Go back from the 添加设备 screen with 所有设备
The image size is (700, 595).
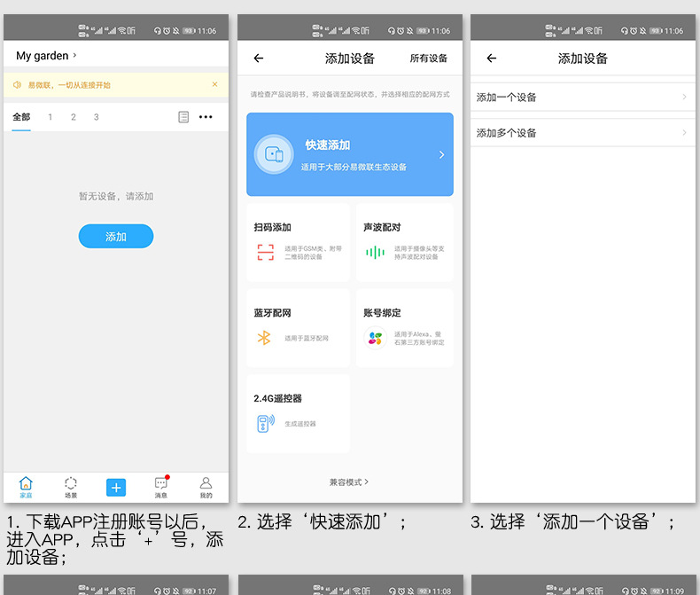click(x=259, y=58)
